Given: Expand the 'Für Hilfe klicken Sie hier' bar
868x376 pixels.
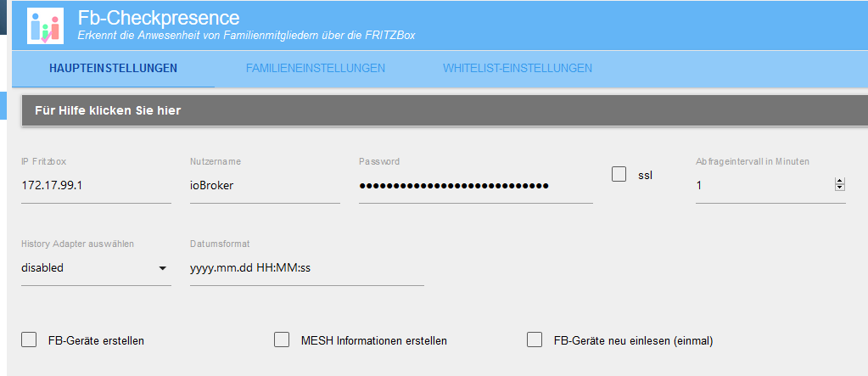Looking at the screenshot, I should click(441, 110).
